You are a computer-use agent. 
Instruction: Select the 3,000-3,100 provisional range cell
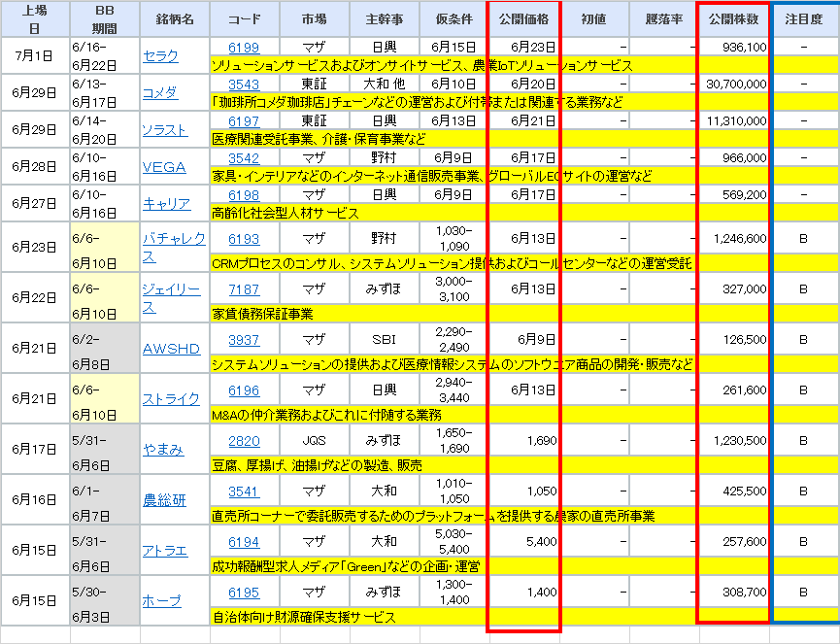454,288
